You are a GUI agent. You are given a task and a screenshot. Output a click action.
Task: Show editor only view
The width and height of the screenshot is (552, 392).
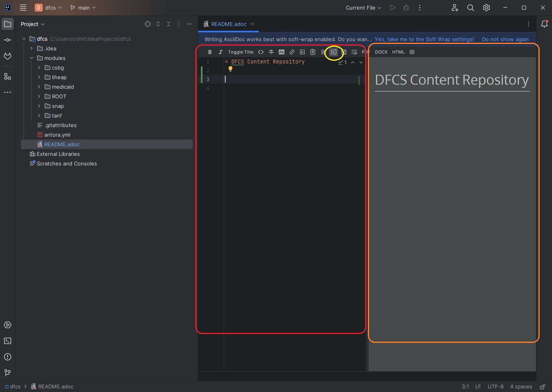click(323, 52)
